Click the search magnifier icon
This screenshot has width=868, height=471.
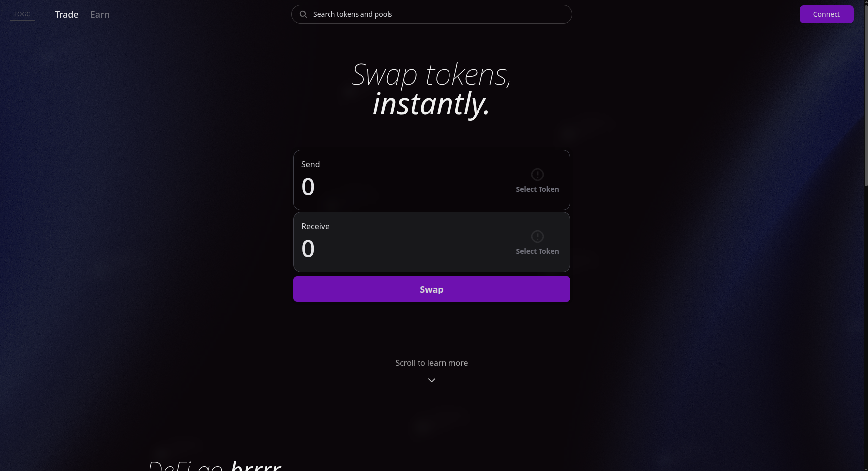coord(303,14)
